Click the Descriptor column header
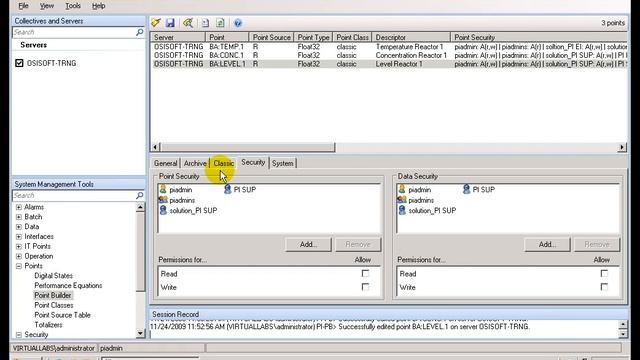 (411, 37)
